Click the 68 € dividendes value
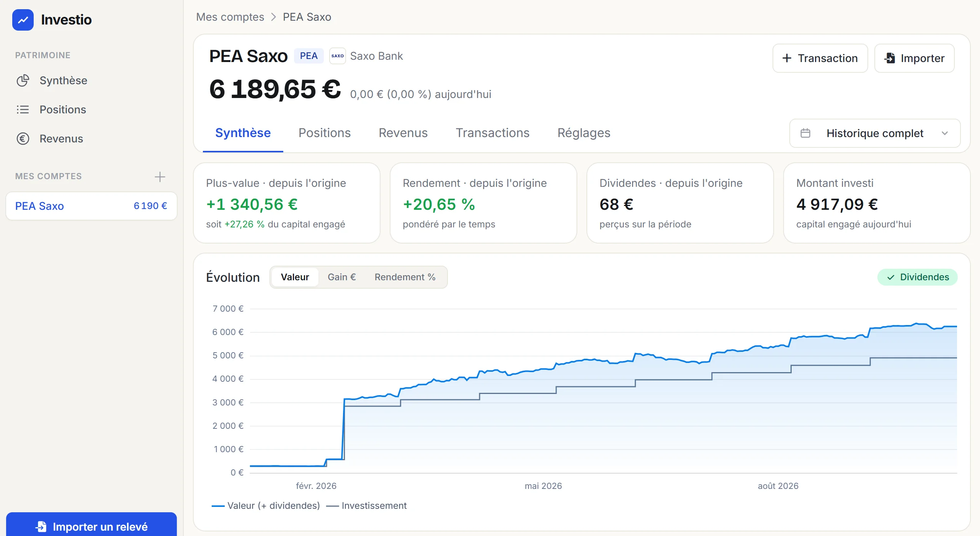 pyautogui.click(x=616, y=204)
